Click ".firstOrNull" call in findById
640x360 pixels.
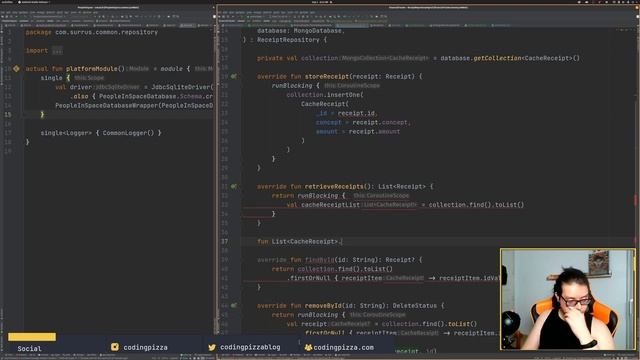coord(308,278)
